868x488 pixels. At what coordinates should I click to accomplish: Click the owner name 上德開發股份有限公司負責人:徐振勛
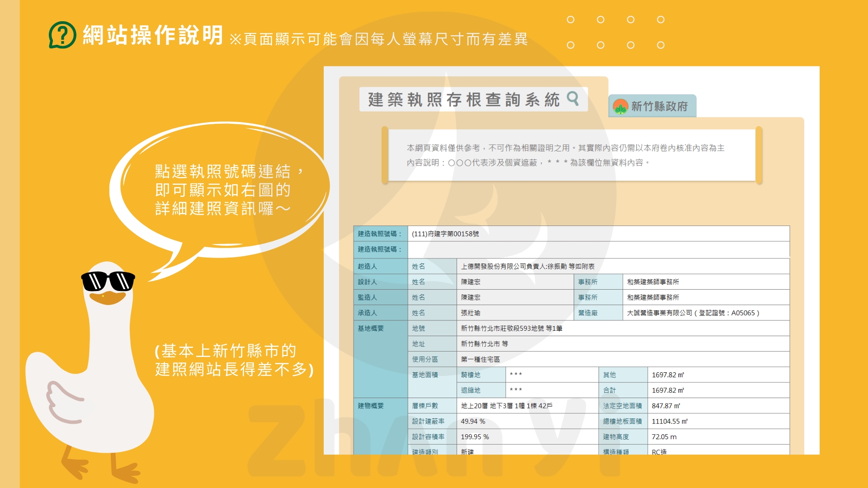[x=514, y=266]
